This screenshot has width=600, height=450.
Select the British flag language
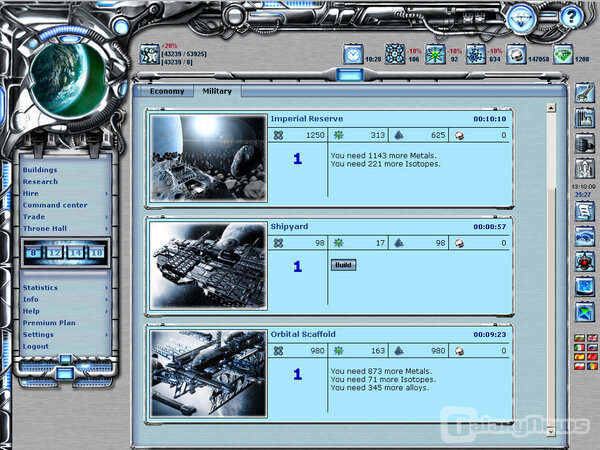[x=592, y=338]
